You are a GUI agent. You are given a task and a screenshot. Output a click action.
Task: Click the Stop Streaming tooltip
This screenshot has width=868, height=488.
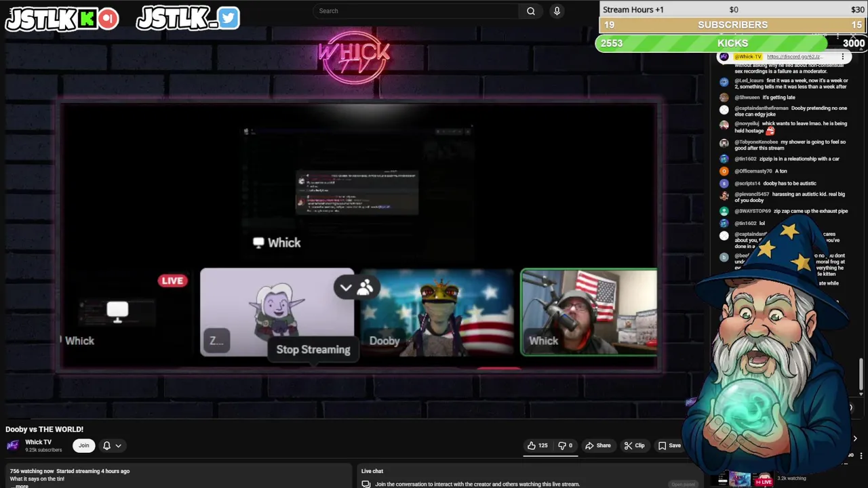pos(313,350)
